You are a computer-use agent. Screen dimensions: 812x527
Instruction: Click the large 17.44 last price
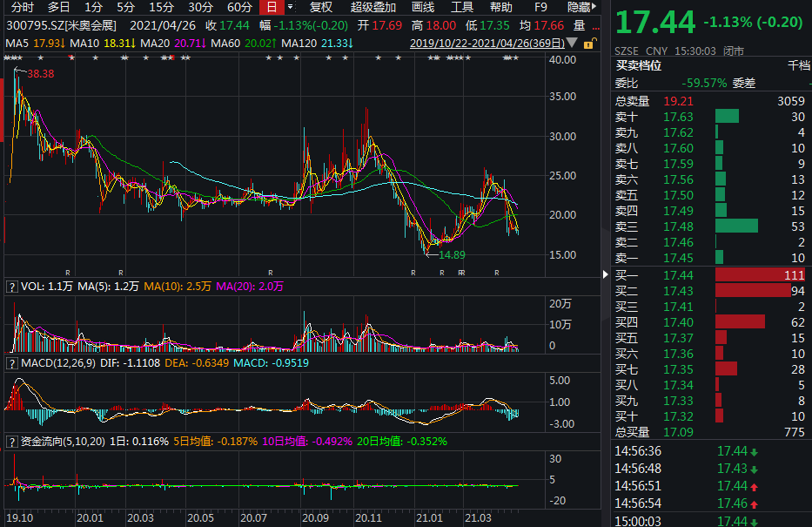[x=655, y=23]
